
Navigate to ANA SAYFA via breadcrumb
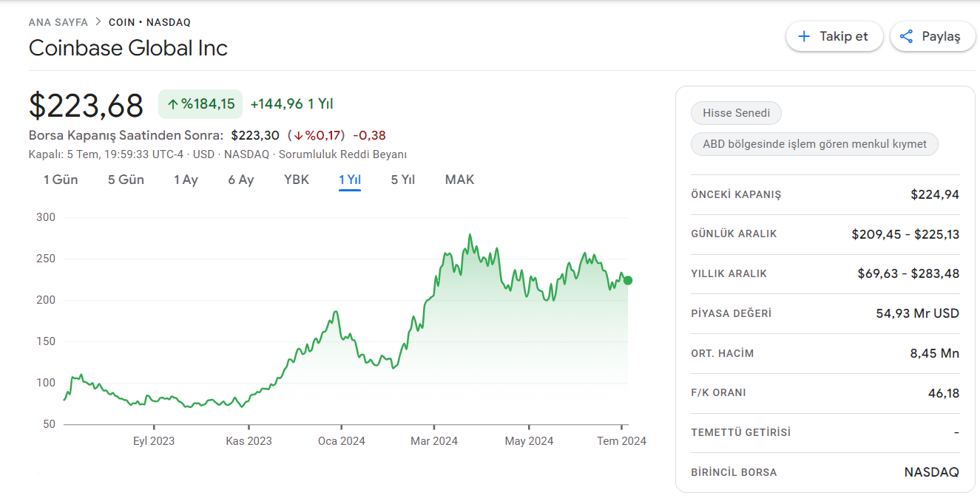click(x=58, y=21)
